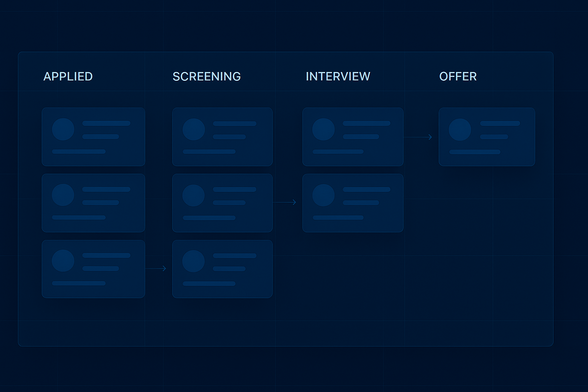The height and width of the screenshot is (392, 588).
Task: Select the SCREENING column header
Action: pos(207,77)
